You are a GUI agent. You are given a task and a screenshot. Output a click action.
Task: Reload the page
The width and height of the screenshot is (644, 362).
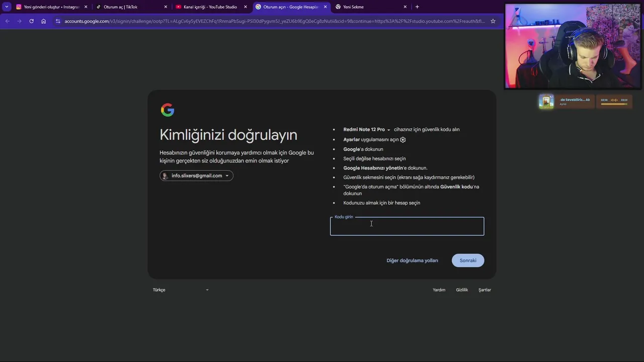point(31,21)
